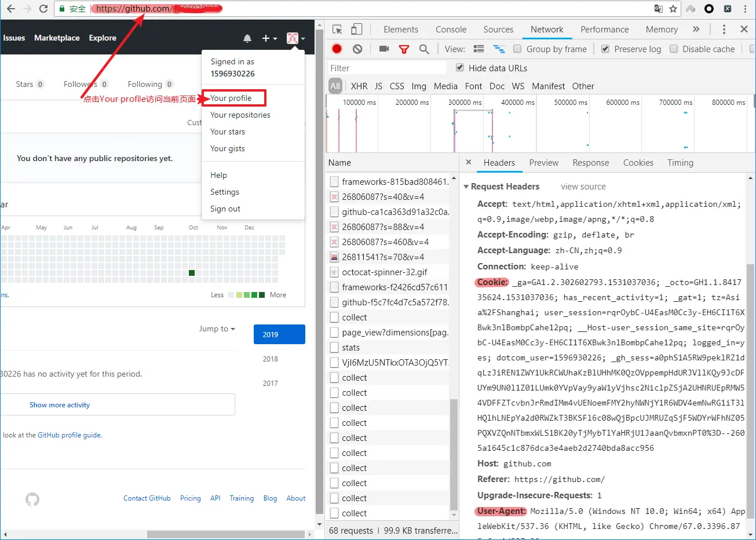Image resolution: width=756 pixels, height=540 pixels.
Task: Open Help from the user menu
Action: pyautogui.click(x=218, y=175)
